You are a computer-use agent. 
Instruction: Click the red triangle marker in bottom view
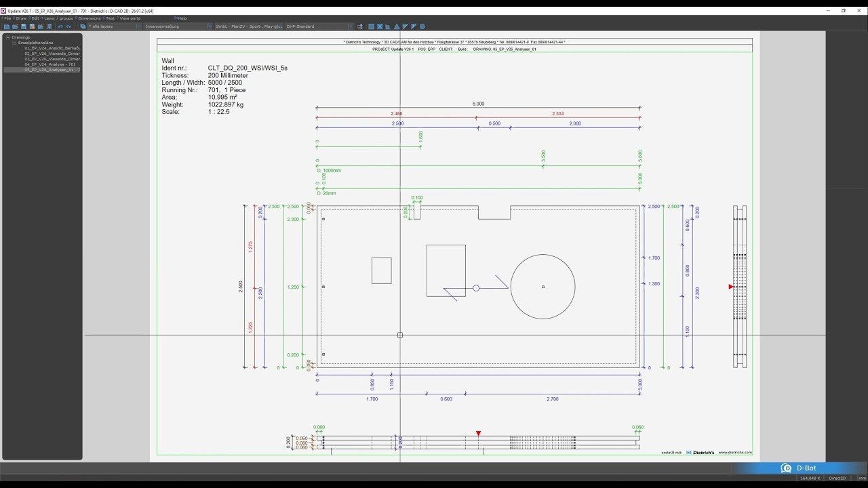[x=479, y=433]
